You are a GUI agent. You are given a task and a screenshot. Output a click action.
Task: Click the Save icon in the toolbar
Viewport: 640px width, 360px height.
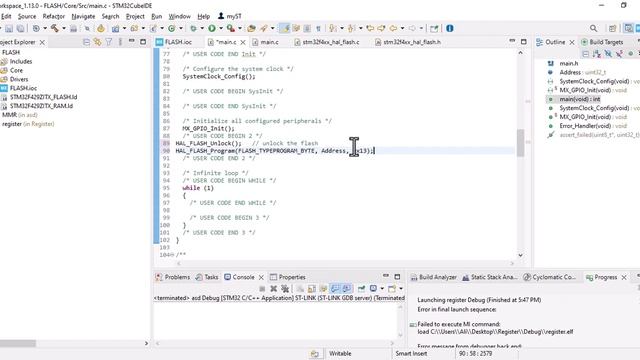click(x=9, y=28)
